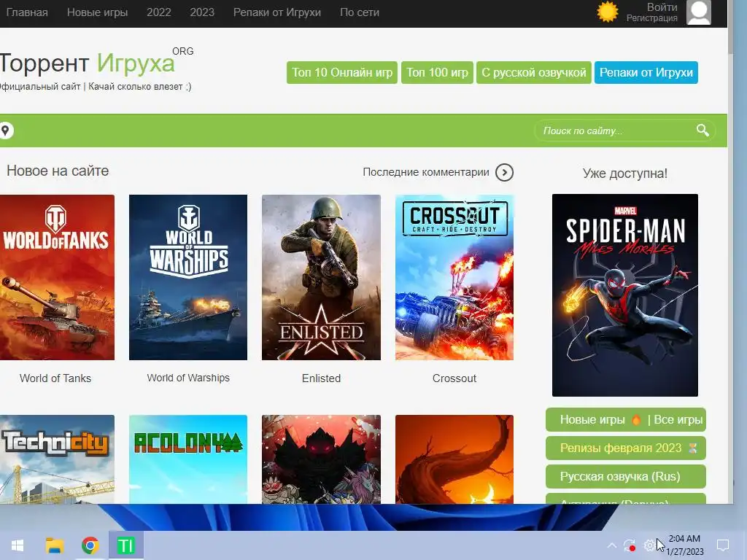Open the Crossout game cover

[454, 277]
